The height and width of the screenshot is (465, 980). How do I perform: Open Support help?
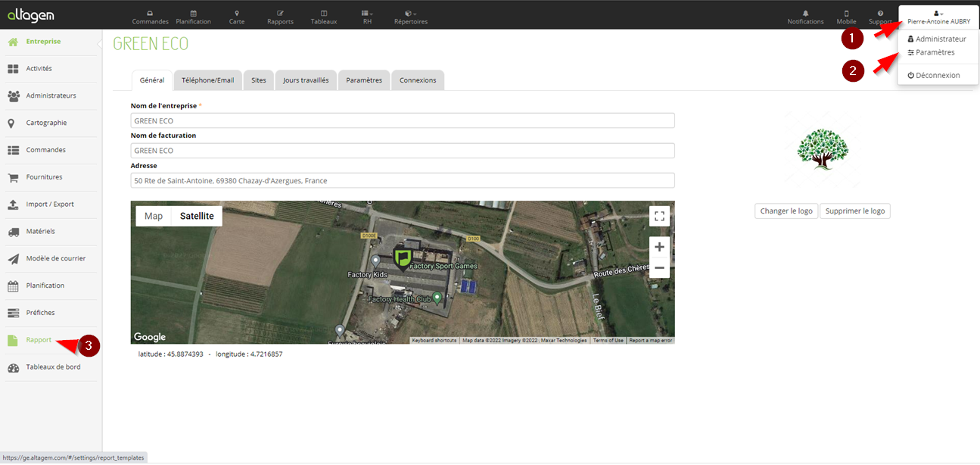click(x=880, y=17)
